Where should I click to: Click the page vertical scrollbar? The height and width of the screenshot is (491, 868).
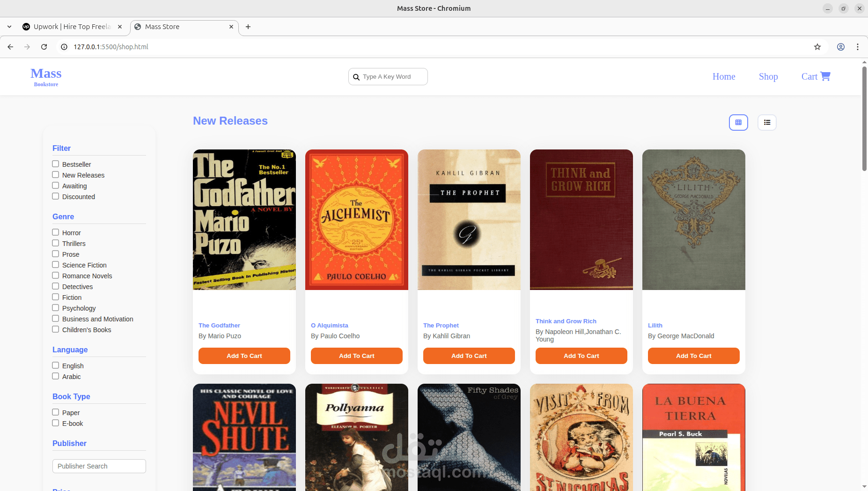pos(864,119)
